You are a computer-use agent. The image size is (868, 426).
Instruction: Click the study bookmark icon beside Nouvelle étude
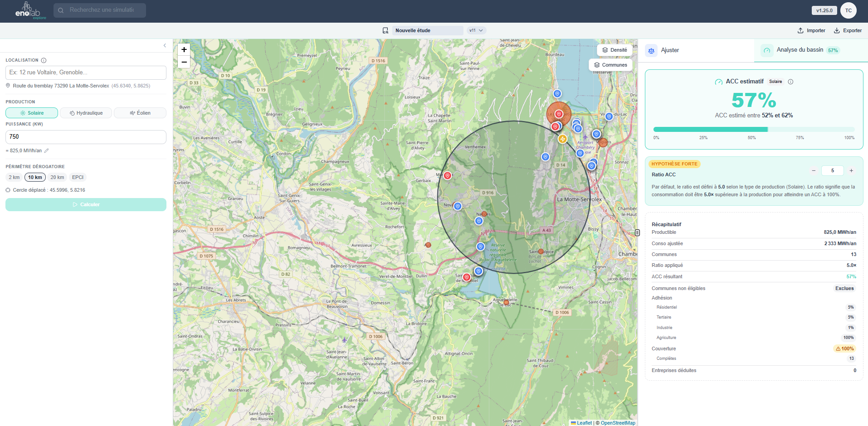click(385, 30)
